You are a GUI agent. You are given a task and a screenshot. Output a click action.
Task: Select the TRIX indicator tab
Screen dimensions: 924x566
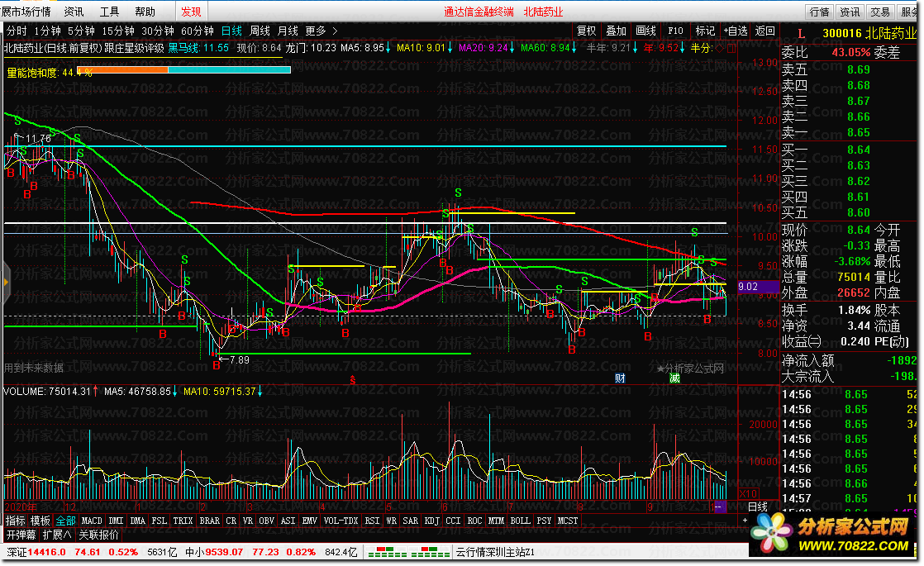click(x=183, y=521)
